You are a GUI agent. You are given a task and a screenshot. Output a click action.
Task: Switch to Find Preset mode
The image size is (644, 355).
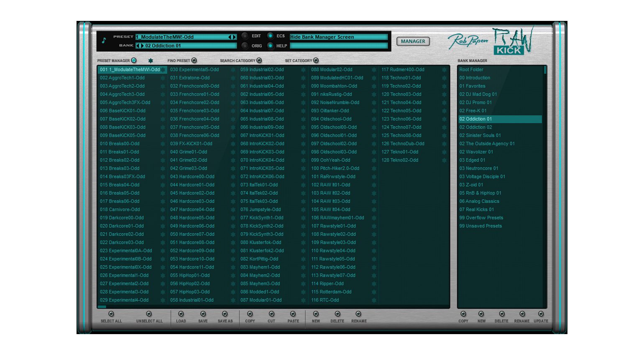coord(194,61)
